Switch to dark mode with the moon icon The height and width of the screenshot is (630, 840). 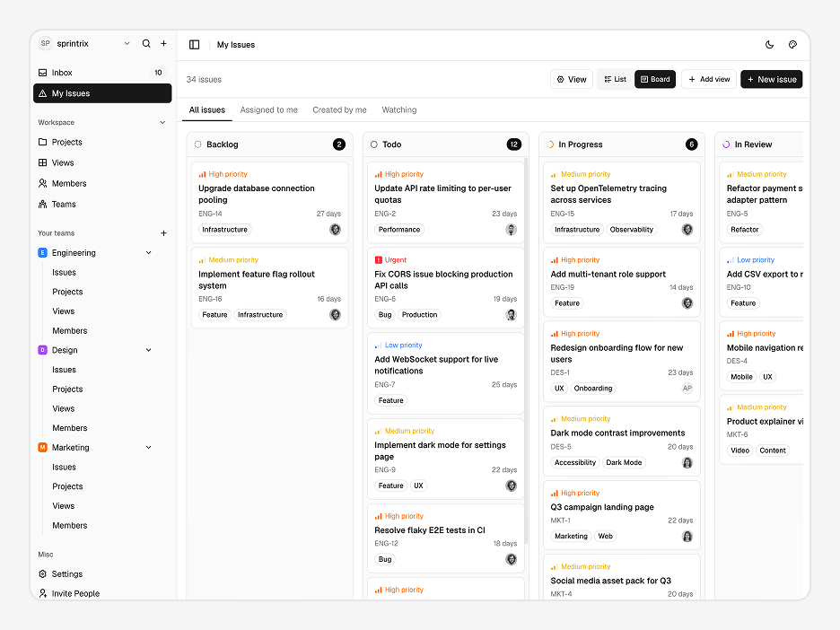coord(769,45)
